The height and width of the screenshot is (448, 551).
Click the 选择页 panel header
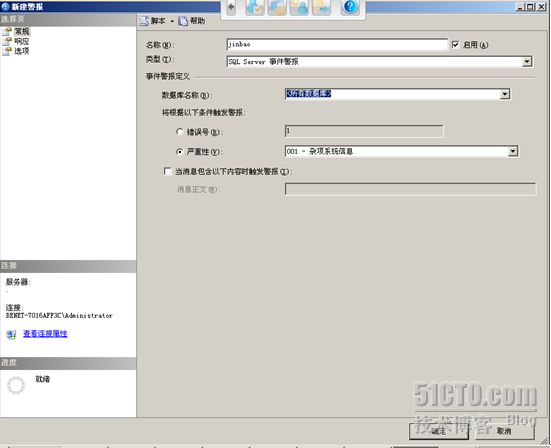(68, 19)
